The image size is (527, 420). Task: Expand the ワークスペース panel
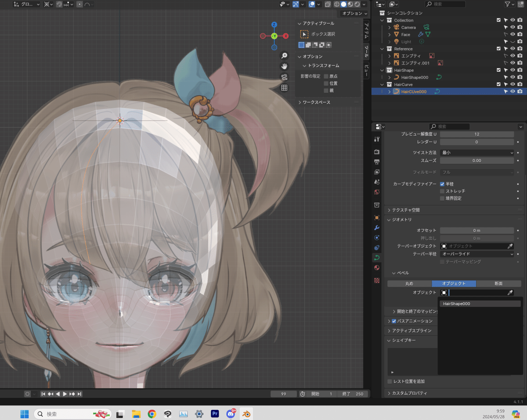point(314,102)
